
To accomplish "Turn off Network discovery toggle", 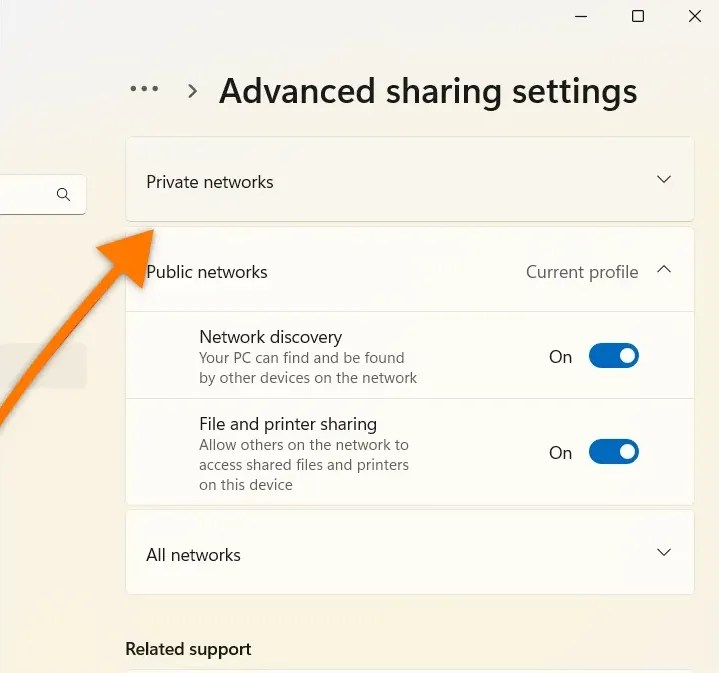I will pos(614,356).
